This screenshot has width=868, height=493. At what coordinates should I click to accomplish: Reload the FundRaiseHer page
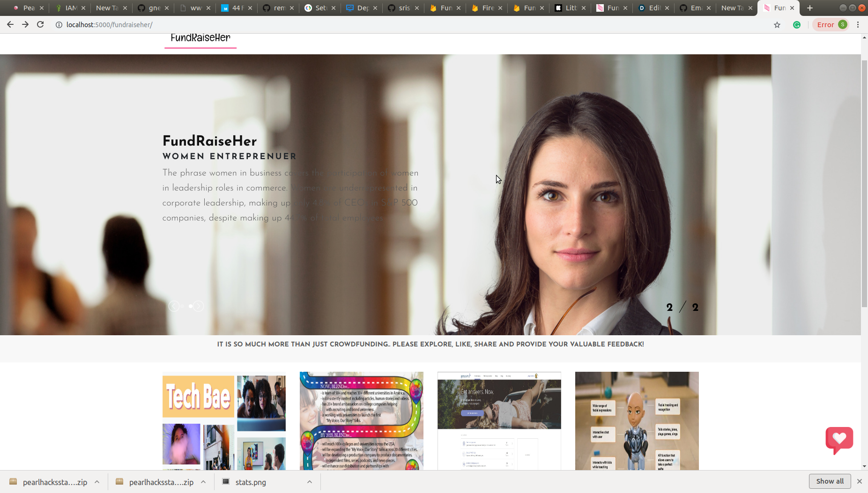pyautogui.click(x=40, y=25)
